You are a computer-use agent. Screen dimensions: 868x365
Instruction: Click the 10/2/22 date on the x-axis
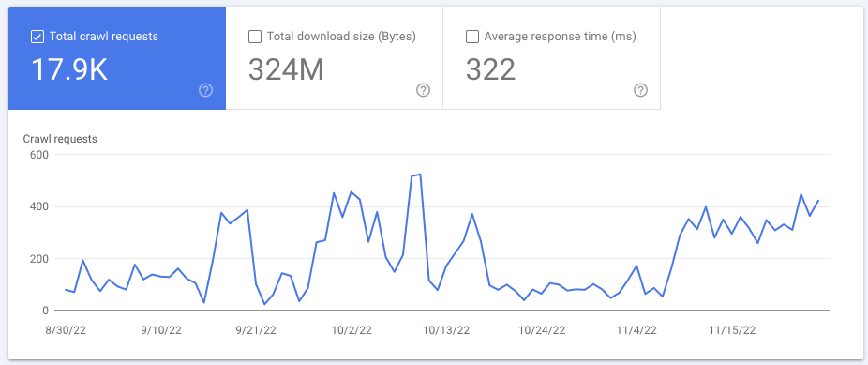point(352,330)
